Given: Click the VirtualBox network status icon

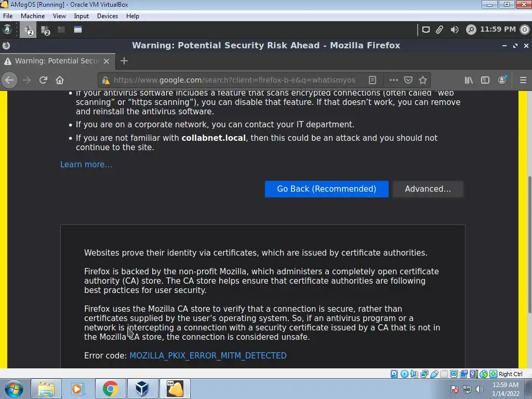Looking at the screenshot, I should (x=424, y=374).
